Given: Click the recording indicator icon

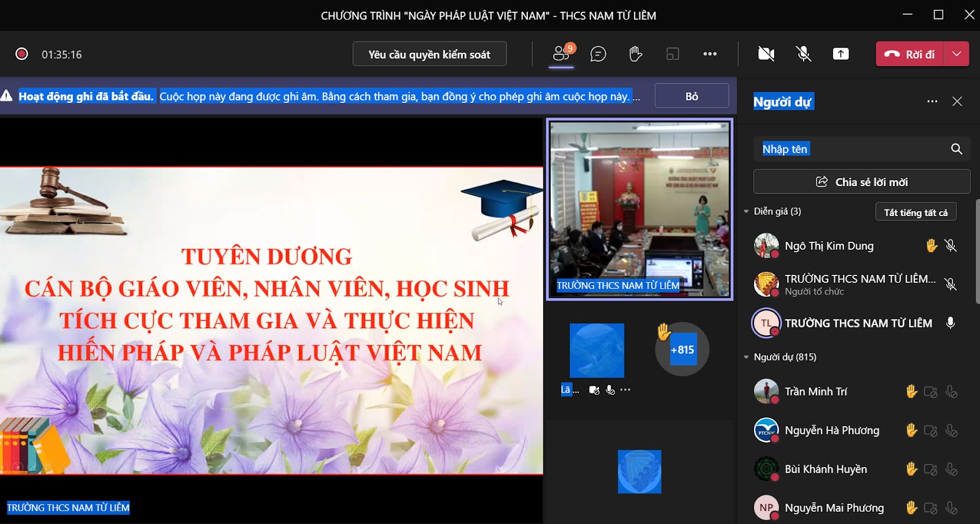Looking at the screenshot, I should [x=21, y=54].
